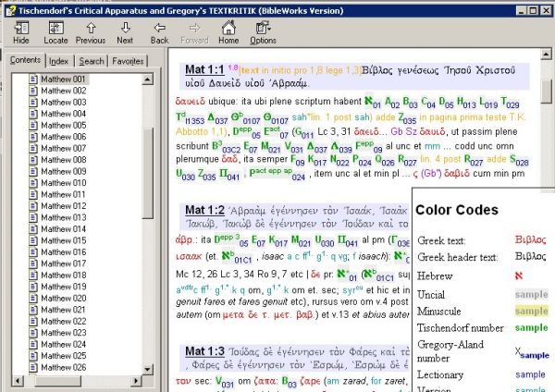Click the Mat 1:3 verse link
Screen dimensions: 555x392
point(204,351)
